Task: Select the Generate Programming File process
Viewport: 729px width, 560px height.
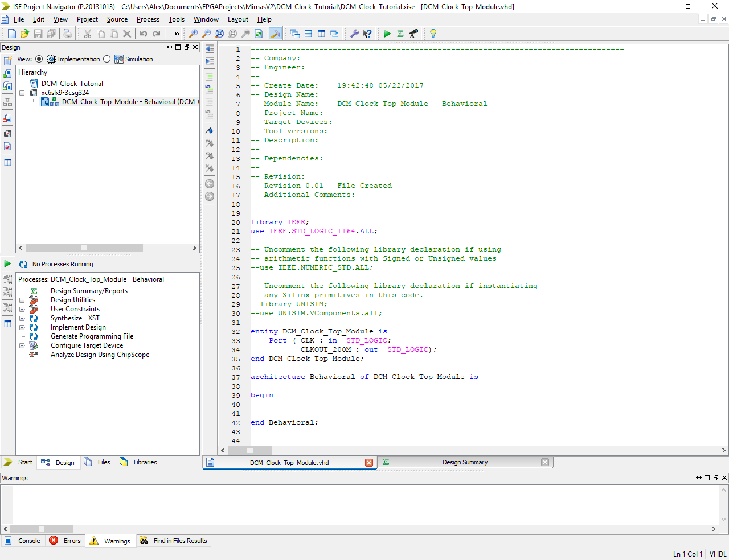Action: click(x=92, y=336)
